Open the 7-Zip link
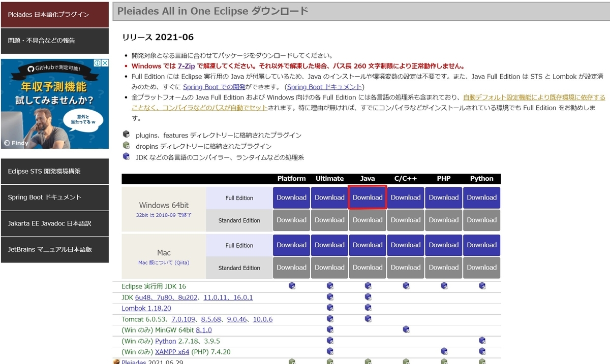Image resolution: width=610 pixels, height=364 pixels. (187, 66)
